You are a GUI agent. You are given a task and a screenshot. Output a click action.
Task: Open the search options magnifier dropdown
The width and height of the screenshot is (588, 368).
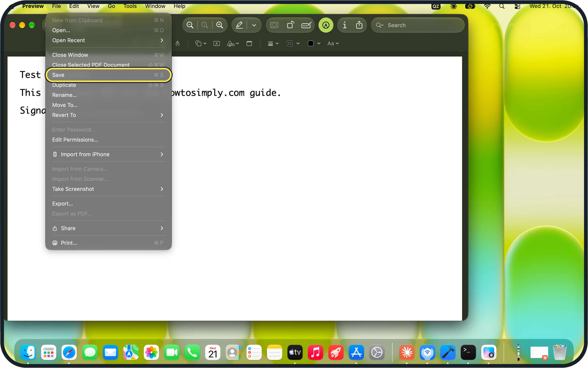pyautogui.click(x=380, y=25)
